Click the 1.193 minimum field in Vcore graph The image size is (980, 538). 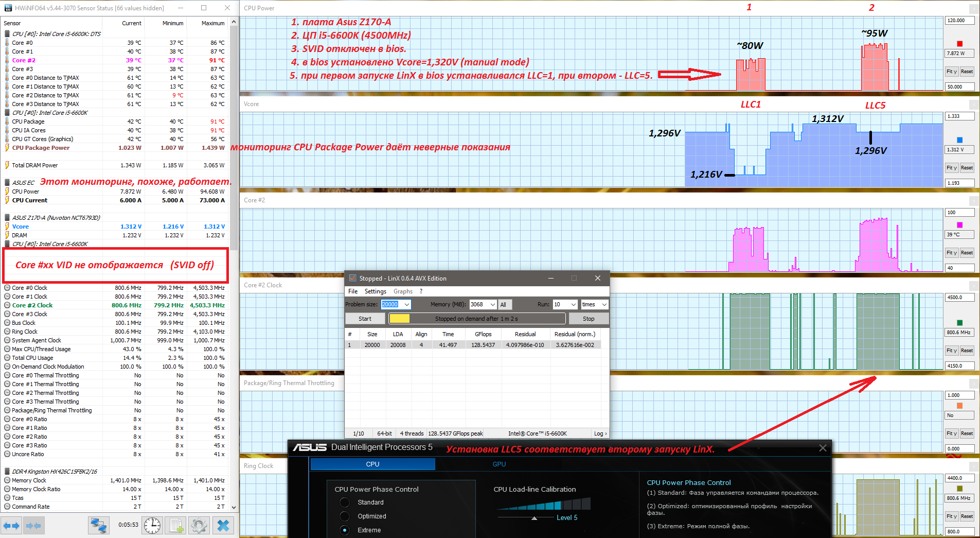point(960,183)
